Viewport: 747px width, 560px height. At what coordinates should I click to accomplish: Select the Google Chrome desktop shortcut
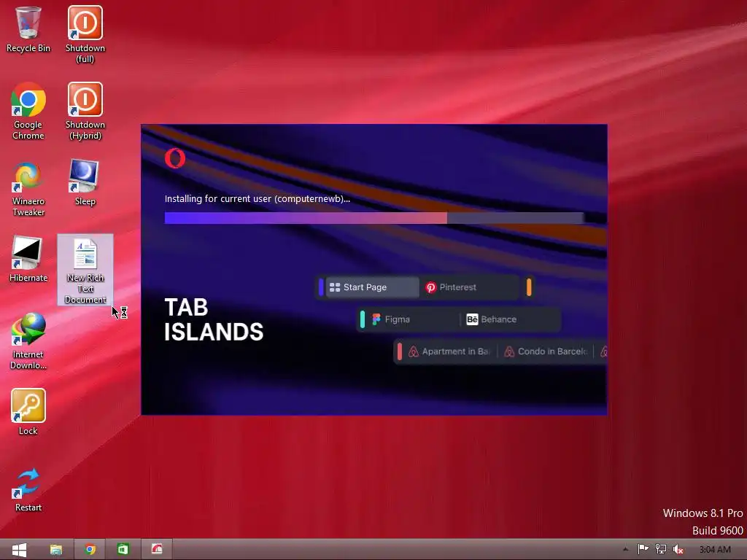pyautogui.click(x=28, y=111)
